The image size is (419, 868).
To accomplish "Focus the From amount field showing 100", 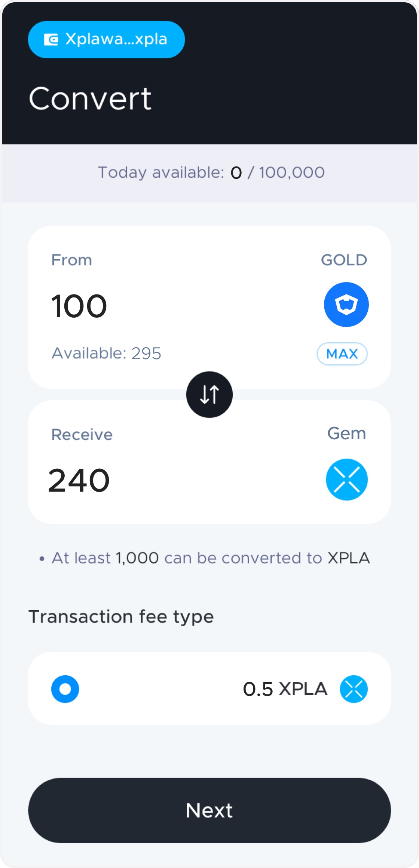I will click(79, 306).
